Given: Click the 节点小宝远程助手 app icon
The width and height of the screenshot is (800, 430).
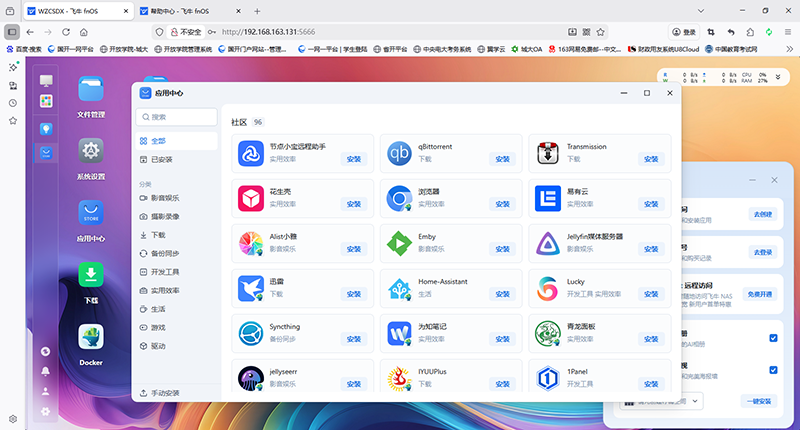Looking at the screenshot, I should point(251,153).
